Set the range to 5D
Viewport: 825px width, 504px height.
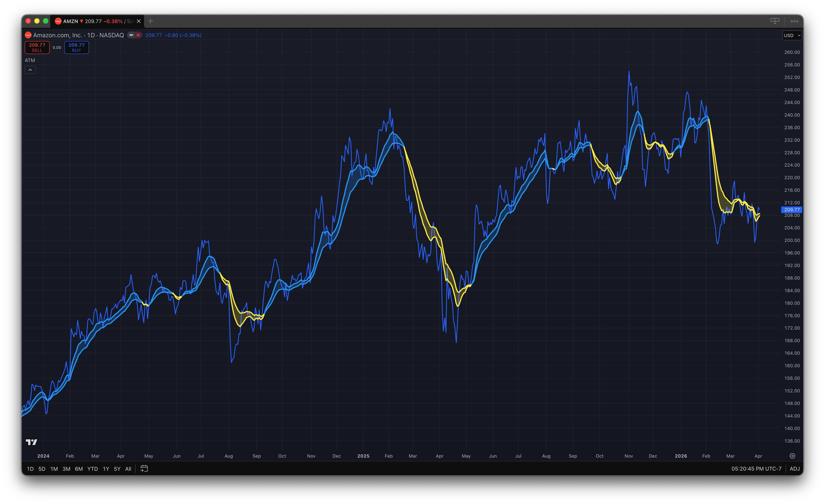(42, 469)
